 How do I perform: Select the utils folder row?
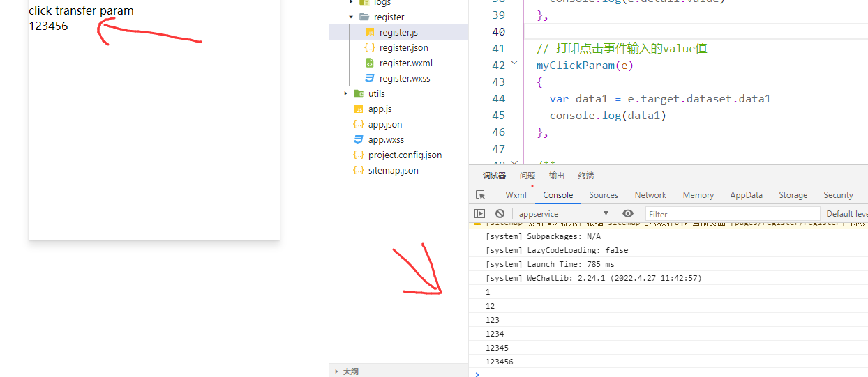pyautogui.click(x=399, y=93)
